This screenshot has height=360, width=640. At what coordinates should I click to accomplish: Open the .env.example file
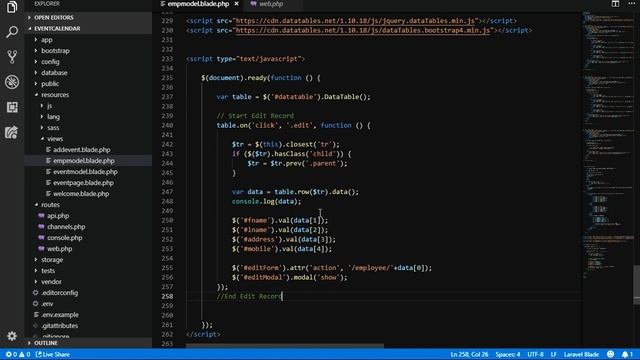click(x=60, y=315)
